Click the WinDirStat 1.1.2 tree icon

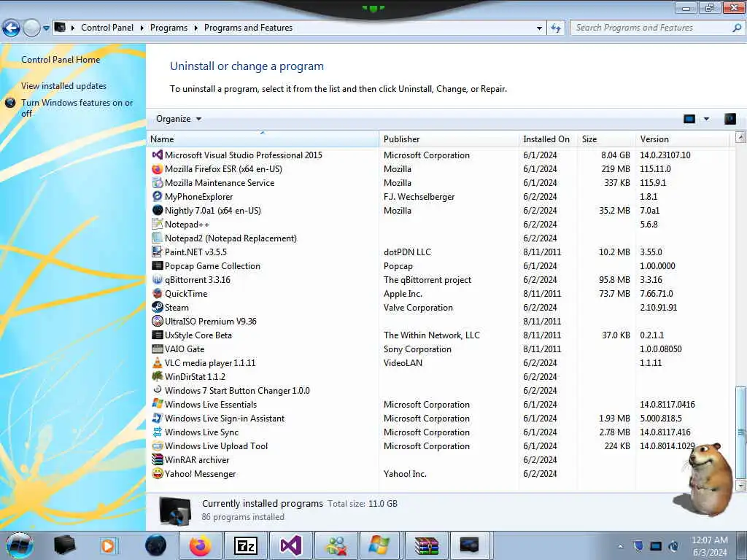[x=158, y=377]
